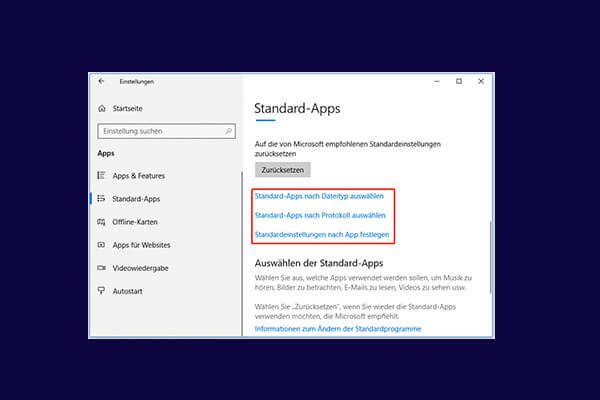This screenshot has width=600, height=400.
Task: Click the Offline-Karten map icon
Action: (x=102, y=221)
